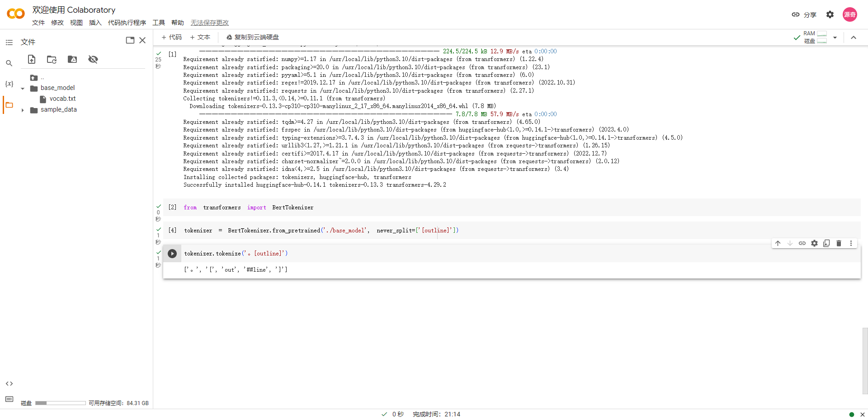The image size is (868, 420).
Task: Open the terminal panel icon
Action: tap(9, 399)
